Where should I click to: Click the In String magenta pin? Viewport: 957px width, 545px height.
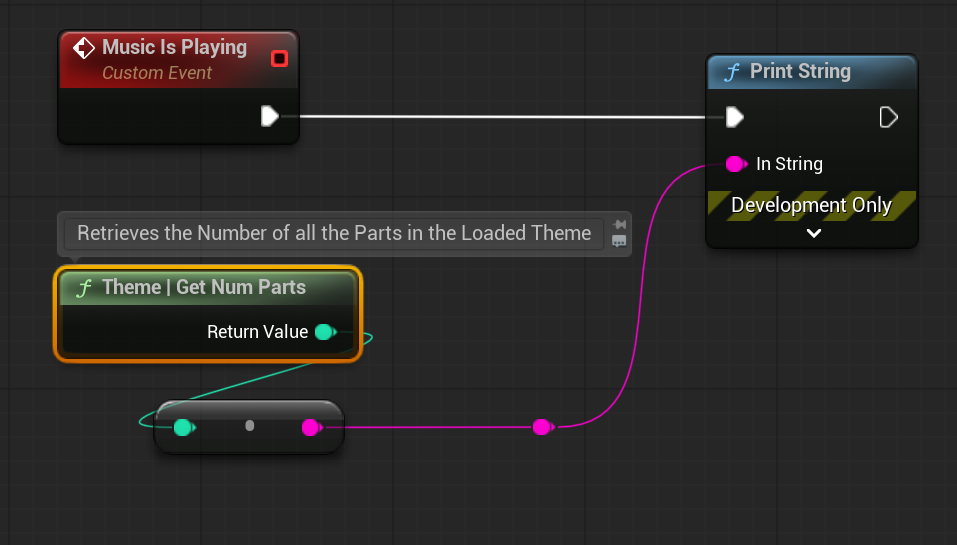pyautogui.click(x=735, y=163)
